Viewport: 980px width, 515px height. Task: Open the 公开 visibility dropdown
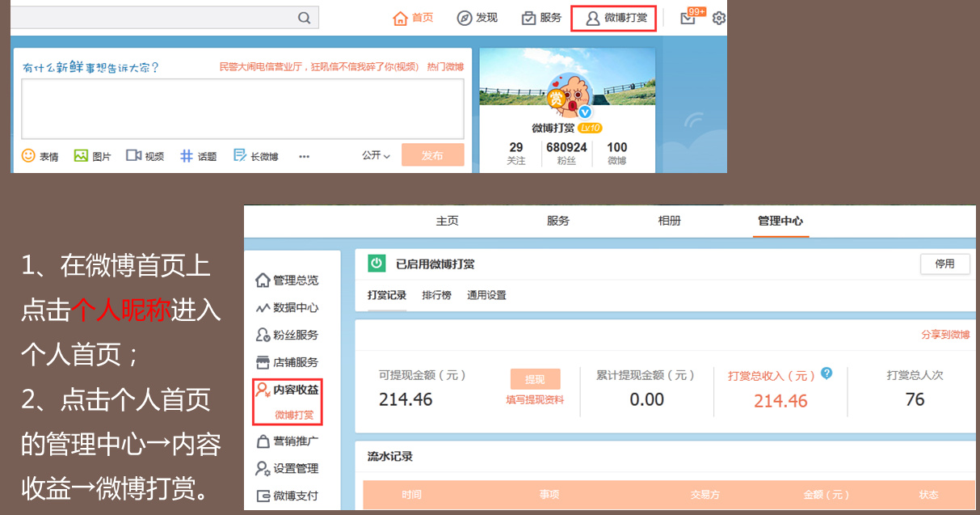[x=376, y=155]
